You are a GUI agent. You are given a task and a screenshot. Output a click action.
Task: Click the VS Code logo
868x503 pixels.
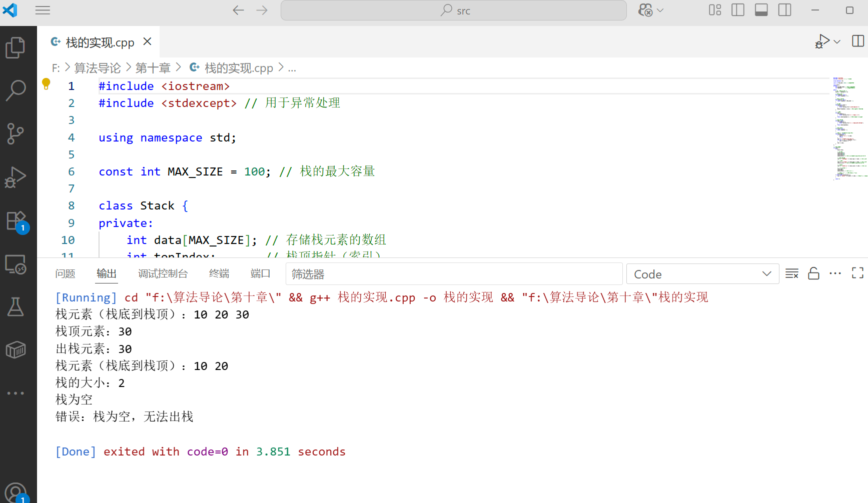point(10,10)
